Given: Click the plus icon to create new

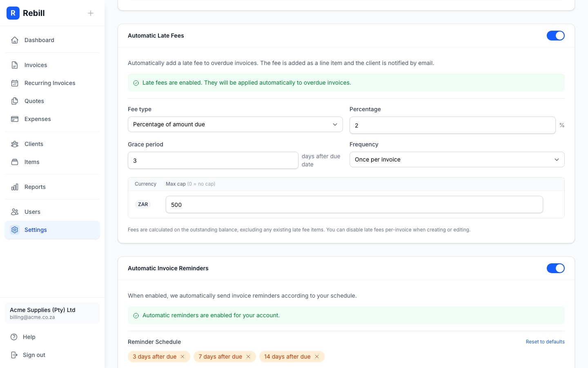Looking at the screenshot, I should tap(91, 13).
